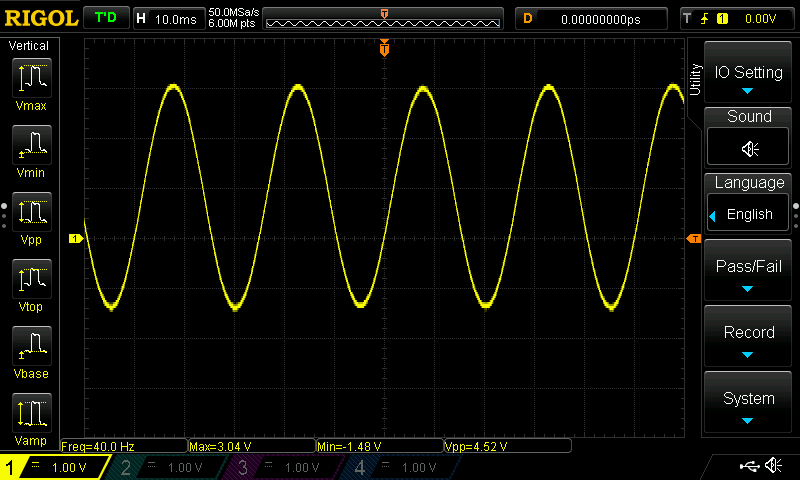Open the Record menu item
This screenshot has height=480, width=800.
(748, 336)
